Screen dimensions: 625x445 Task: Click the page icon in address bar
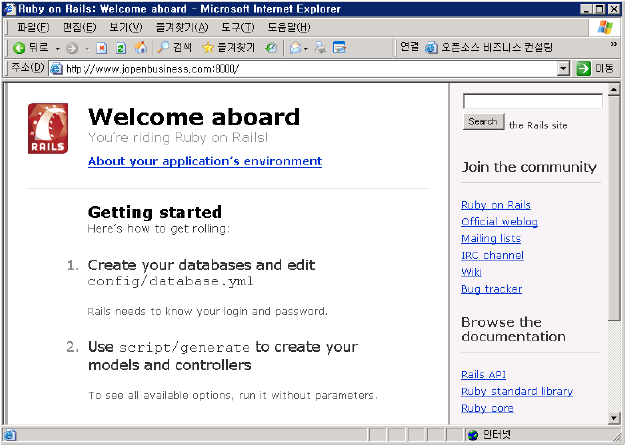(x=56, y=69)
